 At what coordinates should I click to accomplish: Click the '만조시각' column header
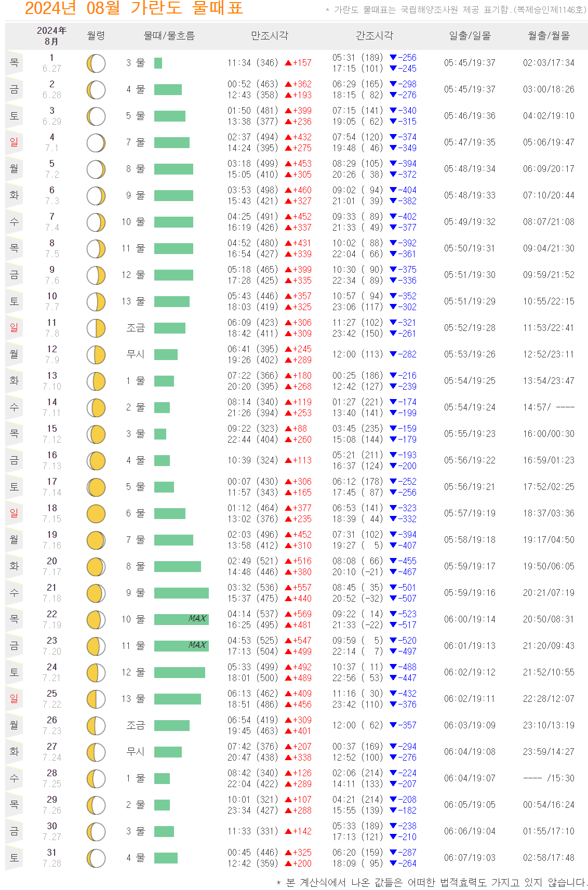click(x=270, y=35)
